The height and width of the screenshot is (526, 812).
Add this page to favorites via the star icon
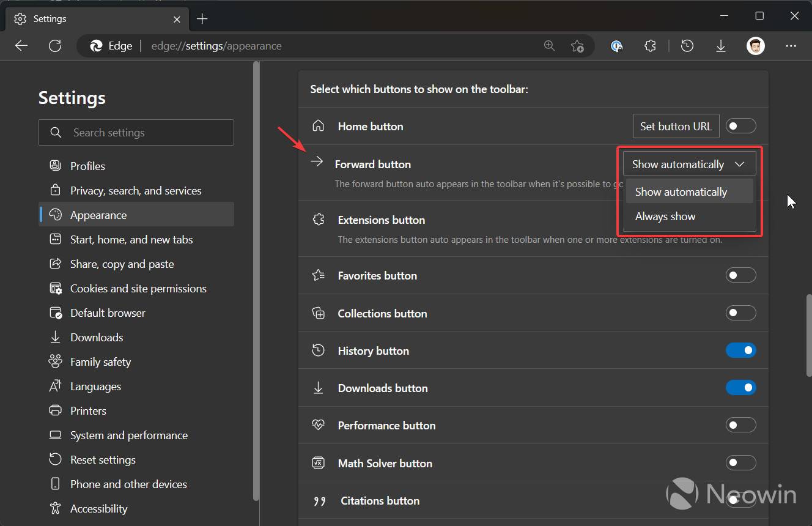pos(578,46)
